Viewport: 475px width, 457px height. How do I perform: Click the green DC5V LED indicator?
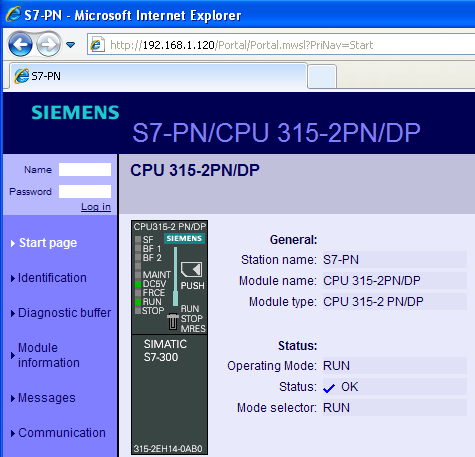pyautogui.click(x=138, y=284)
